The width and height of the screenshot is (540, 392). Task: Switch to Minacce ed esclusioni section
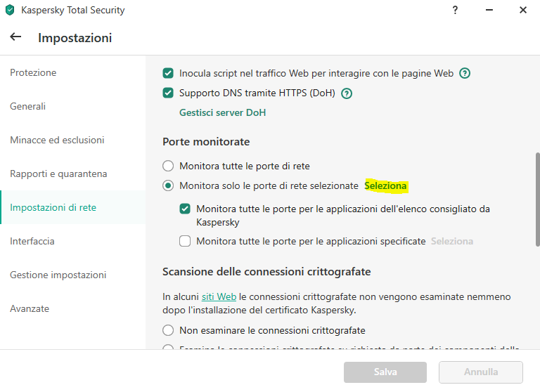57,141
